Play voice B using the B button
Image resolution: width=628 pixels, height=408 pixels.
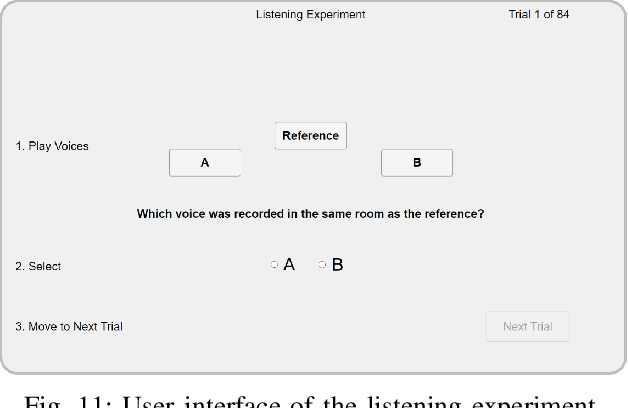click(x=417, y=163)
